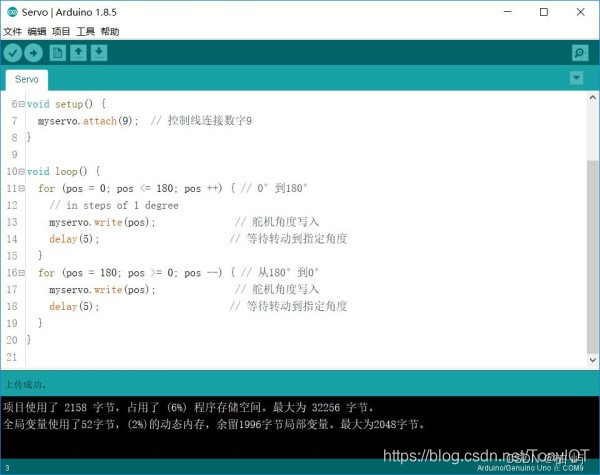
Task: Click the line number 3 indicator in status bar
Action: 7,468
